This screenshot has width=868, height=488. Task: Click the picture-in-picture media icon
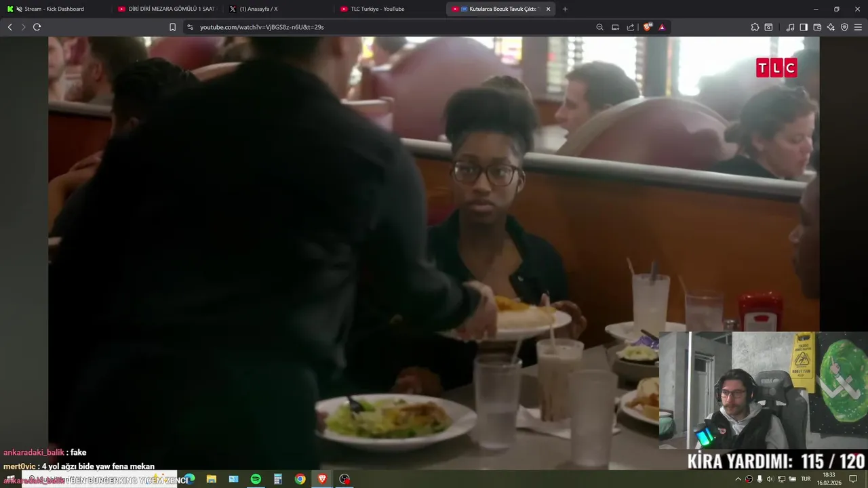(x=615, y=27)
